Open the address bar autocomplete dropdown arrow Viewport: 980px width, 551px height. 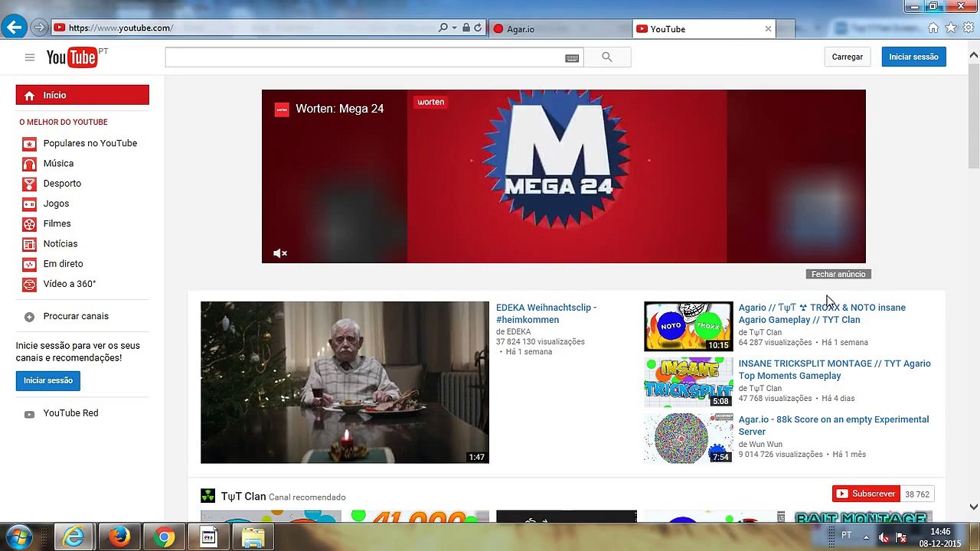click(x=454, y=28)
